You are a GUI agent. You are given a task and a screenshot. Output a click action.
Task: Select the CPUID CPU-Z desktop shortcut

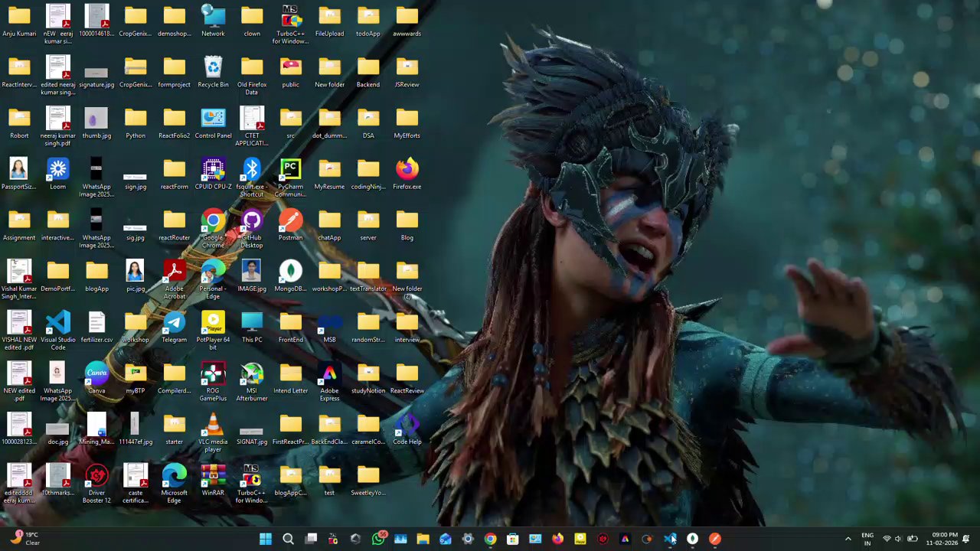point(213,174)
